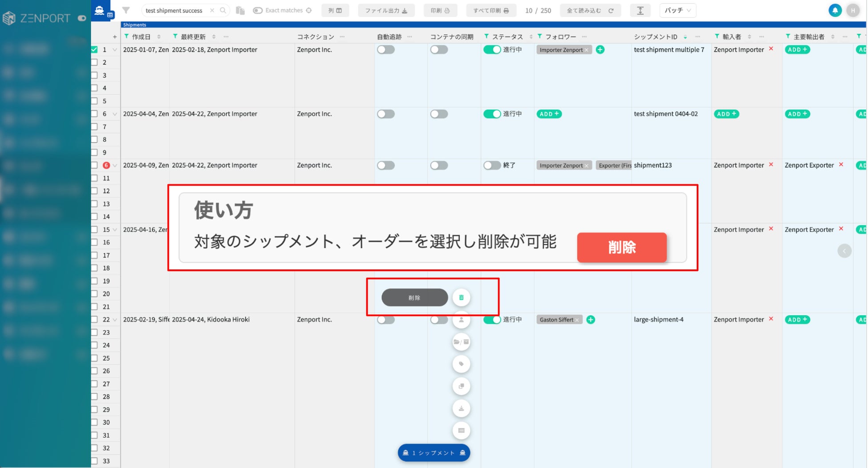The image size is (868, 468).
Task: Click the 作成日 column filter icon
Action: (126, 37)
